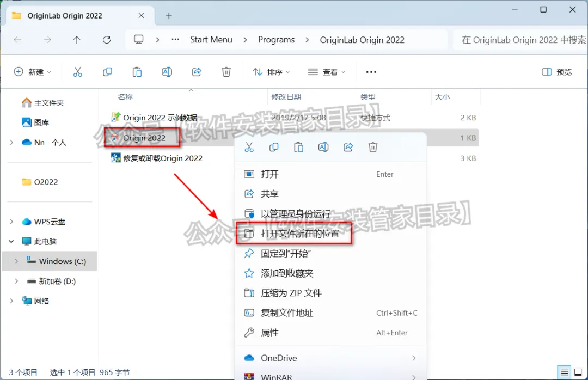This screenshot has height=380, width=588.
Task: Switch to large icons view in the status bar
Action: 578,372
